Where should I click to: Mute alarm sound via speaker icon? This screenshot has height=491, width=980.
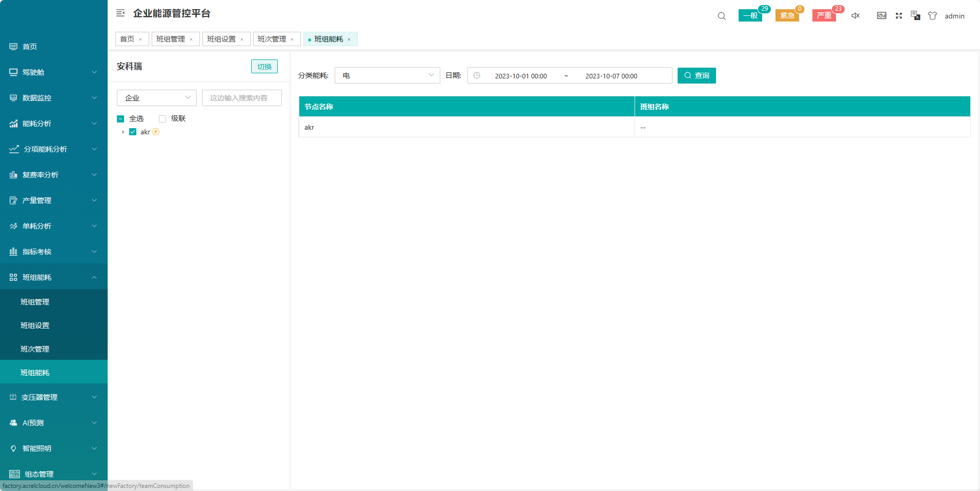(x=855, y=16)
